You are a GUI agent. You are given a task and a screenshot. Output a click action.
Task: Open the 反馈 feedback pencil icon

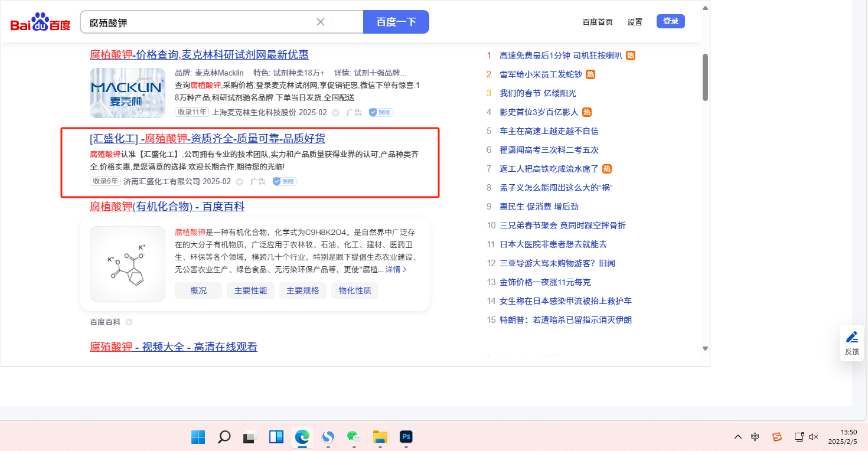851,337
